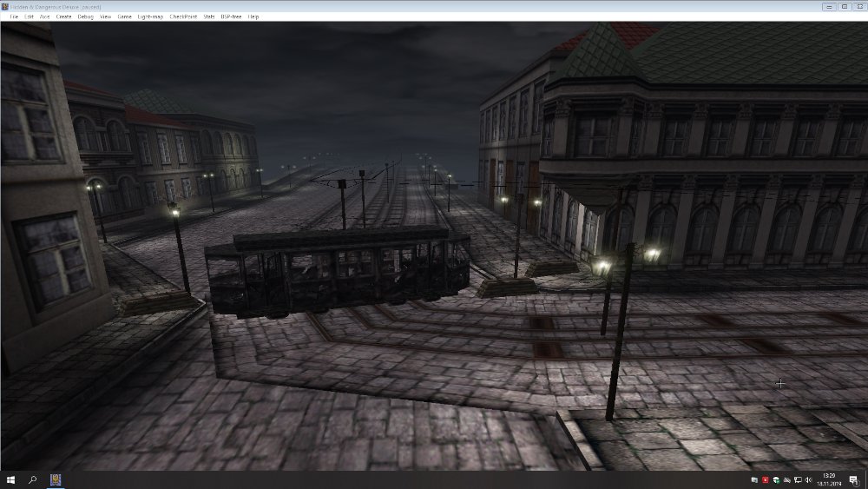Viewport: 868px width, 489px height.
Task: Open the network tray icon
Action: 798,480
